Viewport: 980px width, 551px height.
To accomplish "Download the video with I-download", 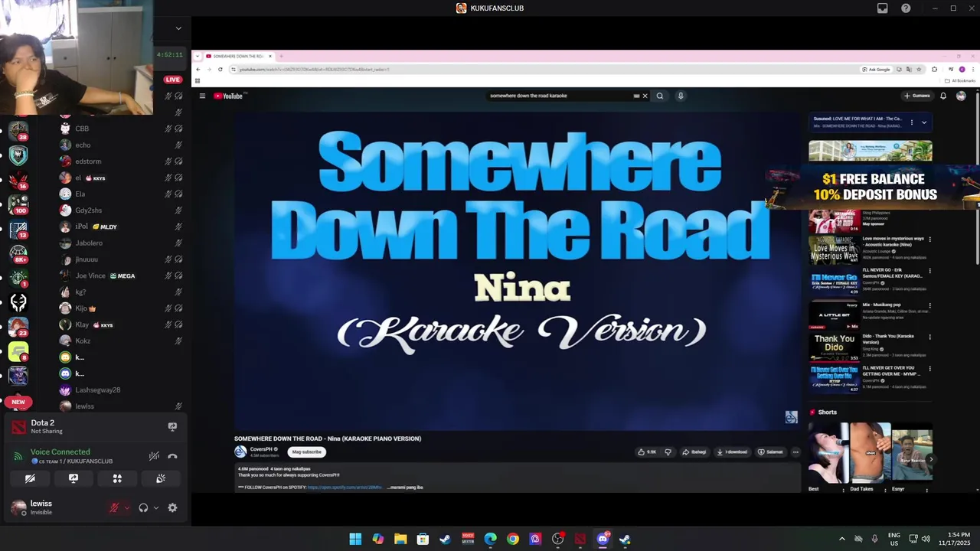I will tap(731, 452).
